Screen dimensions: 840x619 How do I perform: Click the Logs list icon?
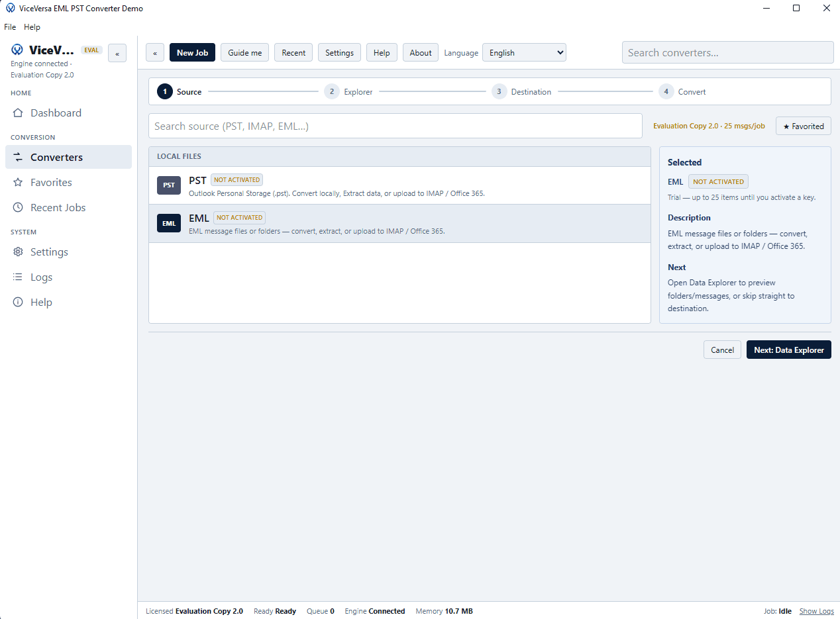click(x=18, y=277)
